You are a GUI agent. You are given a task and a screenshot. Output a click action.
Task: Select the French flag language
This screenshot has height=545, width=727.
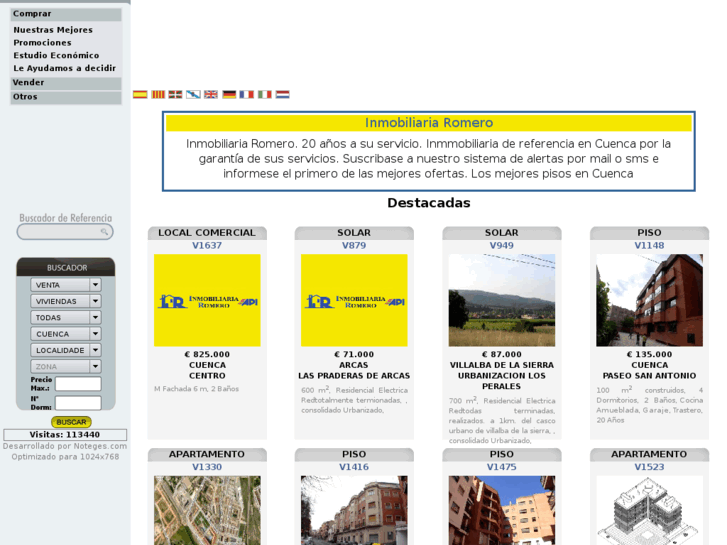[x=247, y=94]
